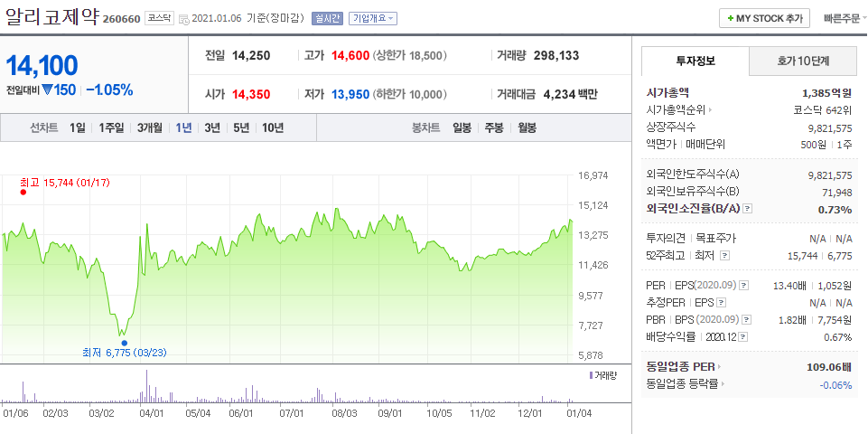Select the 3개월 line chart period
Screen dimensions: 868x434
click(150, 128)
